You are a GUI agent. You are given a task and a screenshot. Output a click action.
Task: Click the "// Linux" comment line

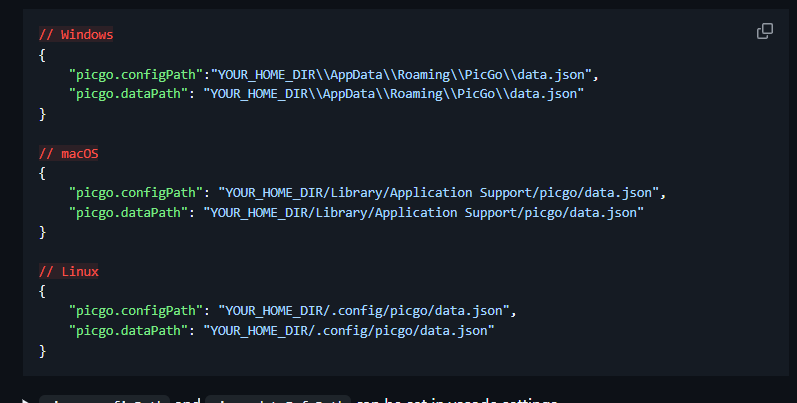click(69, 271)
